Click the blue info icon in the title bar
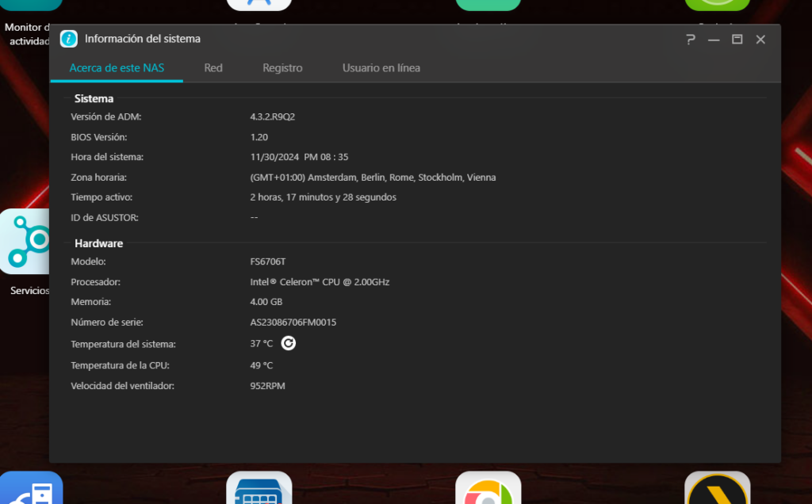 (x=69, y=39)
